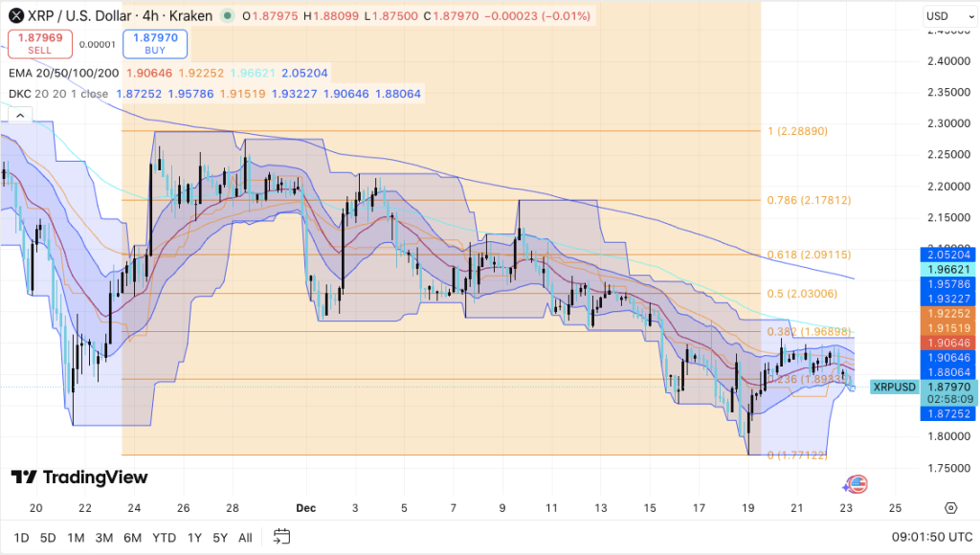
Task: Select the YTD range tab
Action: coord(163,538)
